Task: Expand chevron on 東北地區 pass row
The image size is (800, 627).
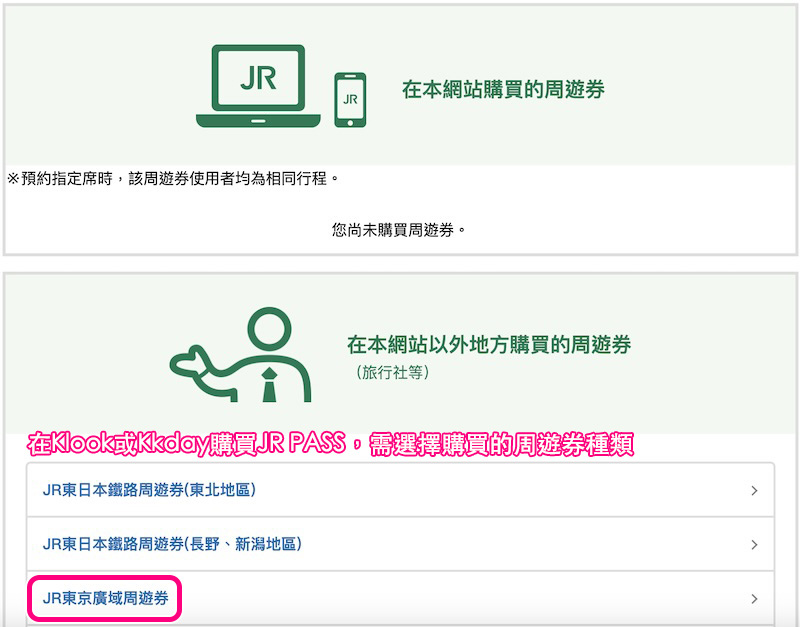Action: pos(754,491)
